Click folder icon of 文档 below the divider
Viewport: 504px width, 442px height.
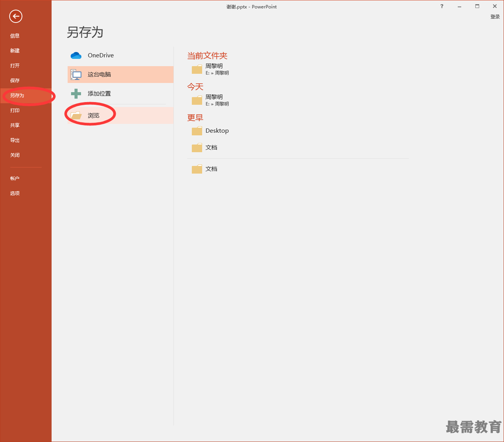tap(197, 169)
